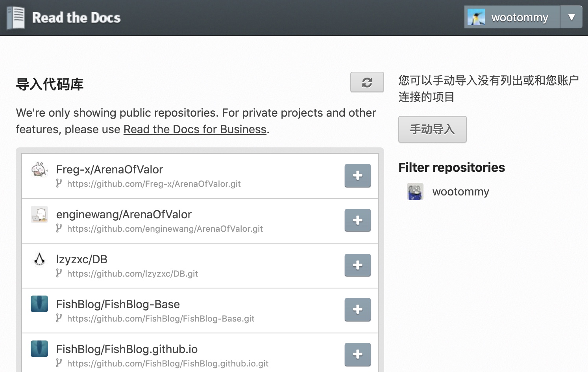Click the 导入代码库 heading

(x=50, y=84)
